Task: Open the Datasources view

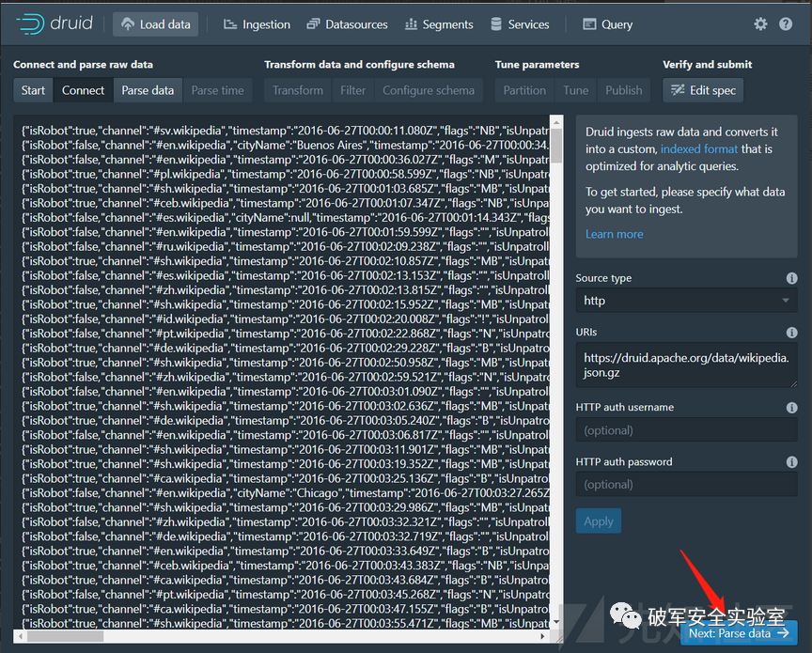Action: pos(347,24)
